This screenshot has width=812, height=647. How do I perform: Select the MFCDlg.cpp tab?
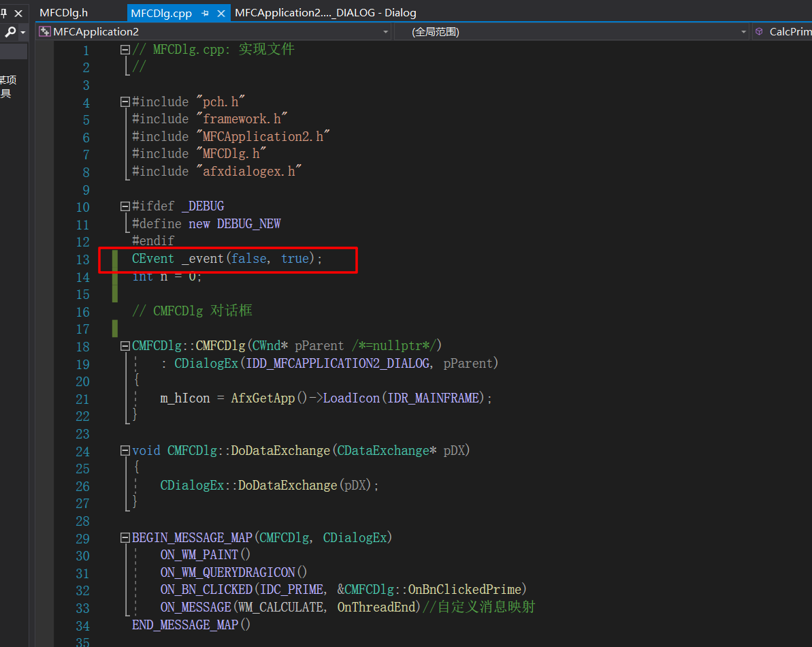pyautogui.click(x=161, y=13)
